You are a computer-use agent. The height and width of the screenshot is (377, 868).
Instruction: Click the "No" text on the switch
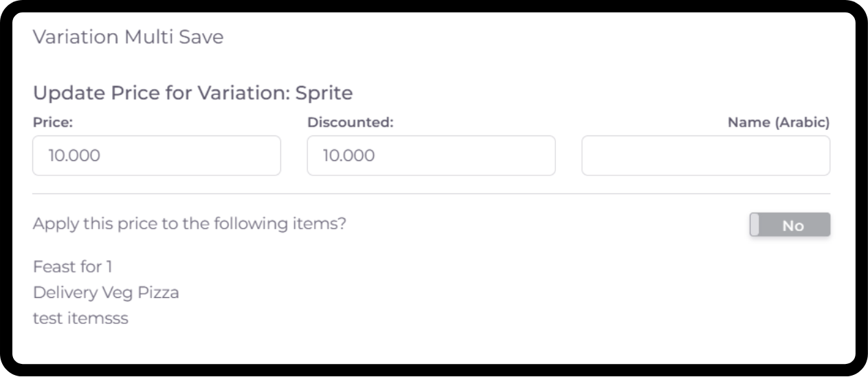(x=793, y=226)
